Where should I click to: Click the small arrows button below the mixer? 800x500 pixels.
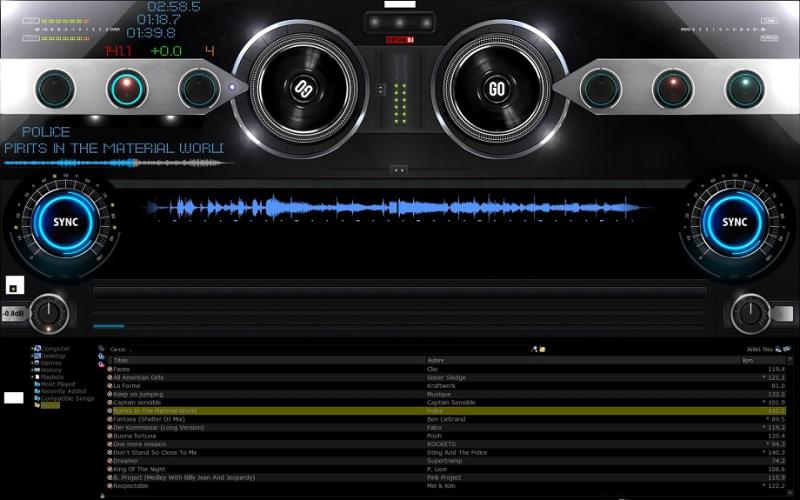click(x=399, y=170)
